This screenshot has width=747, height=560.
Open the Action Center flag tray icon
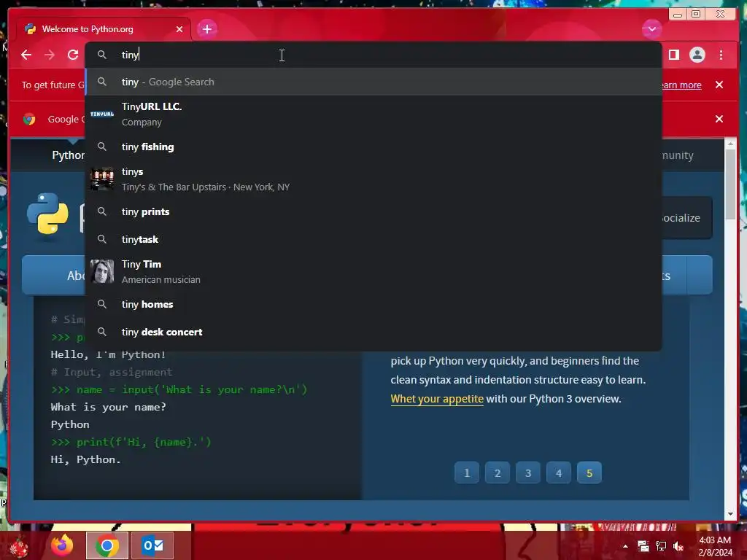pos(643,546)
